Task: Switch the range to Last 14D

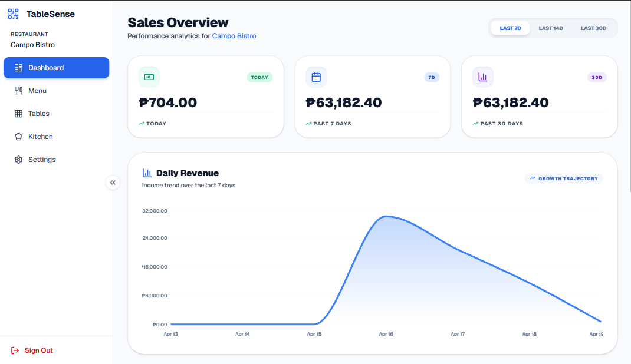Action: tap(550, 28)
